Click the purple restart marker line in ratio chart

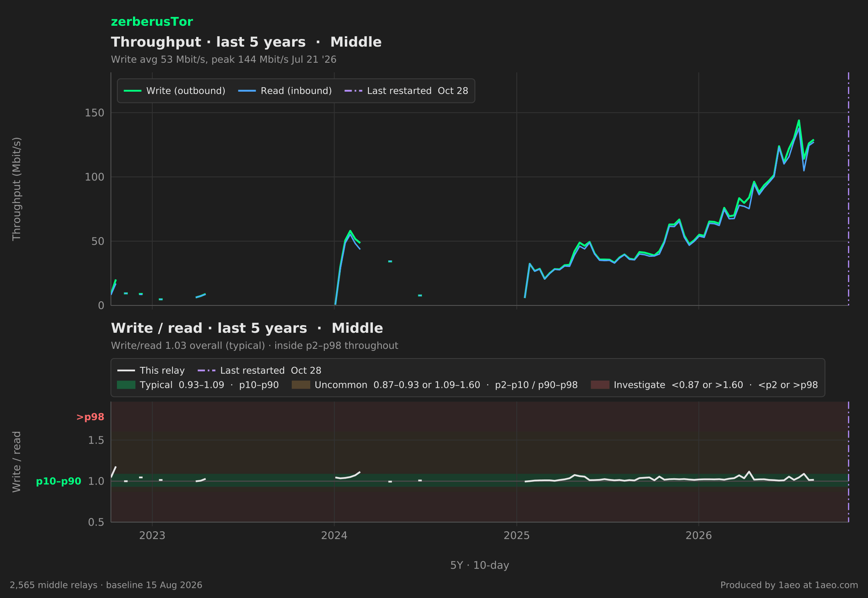pyautogui.click(x=848, y=462)
